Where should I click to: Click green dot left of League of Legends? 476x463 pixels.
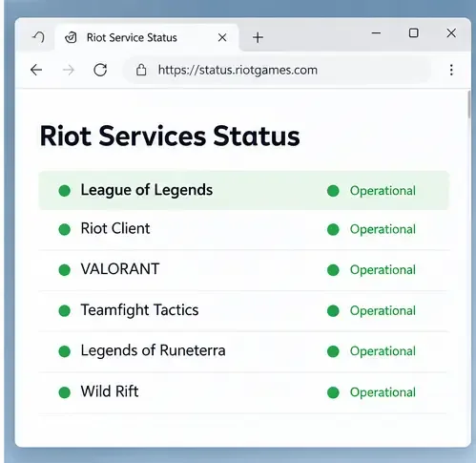tap(65, 191)
